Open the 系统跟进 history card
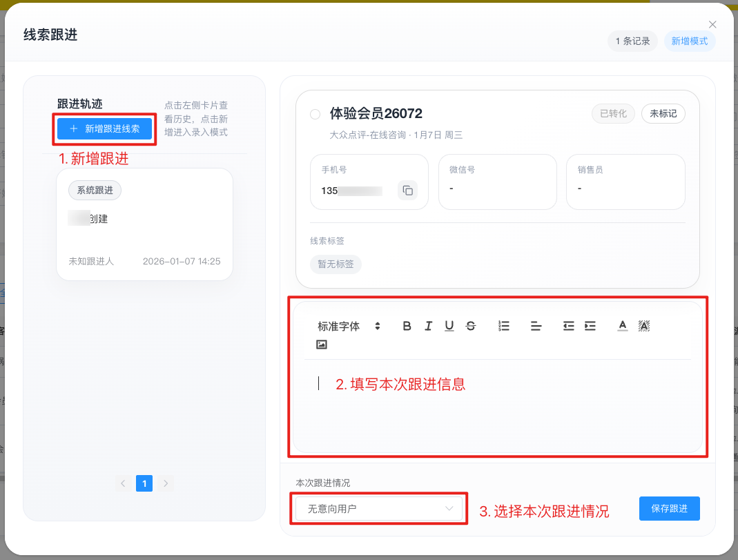738x560 pixels. 144,224
